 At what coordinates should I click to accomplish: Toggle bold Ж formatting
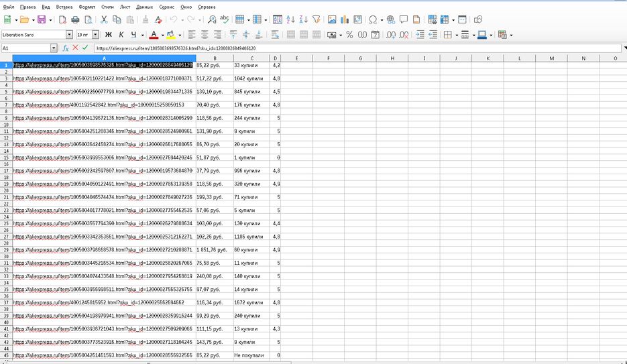click(108, 35)
